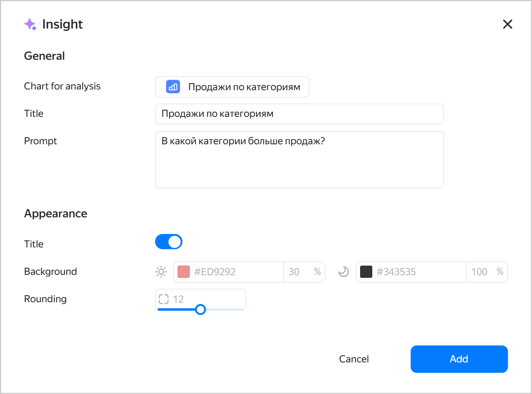Click the Rounding value field showing 12
The image size is (532, 394).
coord(201,299)
